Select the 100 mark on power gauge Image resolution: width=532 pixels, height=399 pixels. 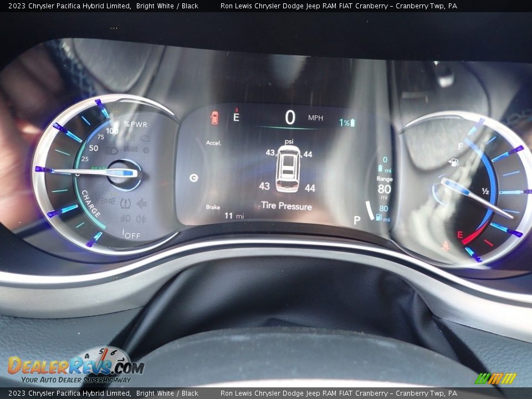tap(112, 131)
